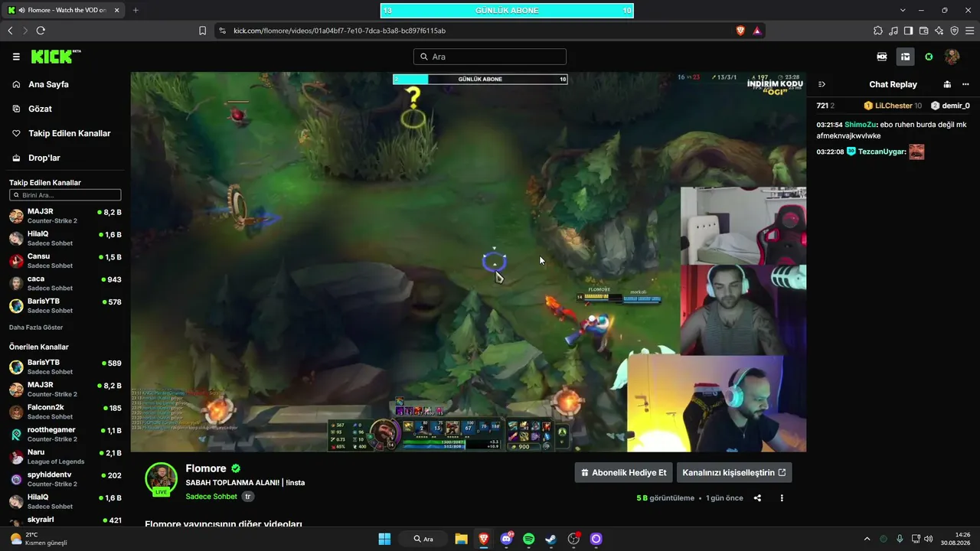Open Gözat browse page

[40, 109]
